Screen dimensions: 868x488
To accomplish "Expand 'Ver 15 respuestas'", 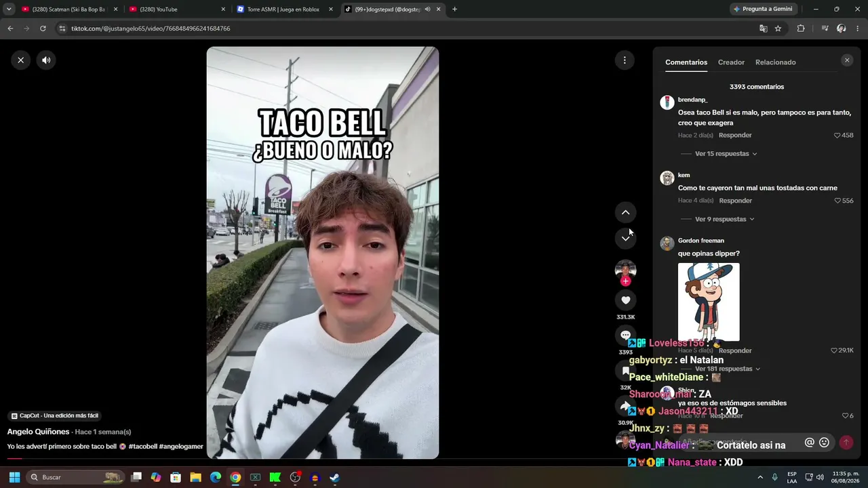I will coord(726,154).
